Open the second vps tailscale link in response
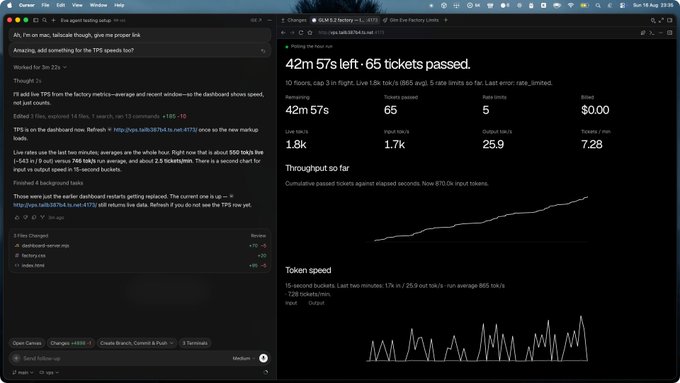 55,205
